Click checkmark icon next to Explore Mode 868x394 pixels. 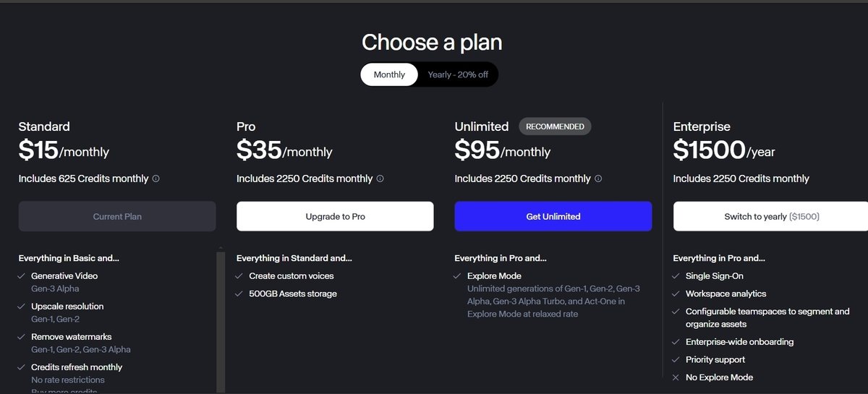click(x=457, y=276)
